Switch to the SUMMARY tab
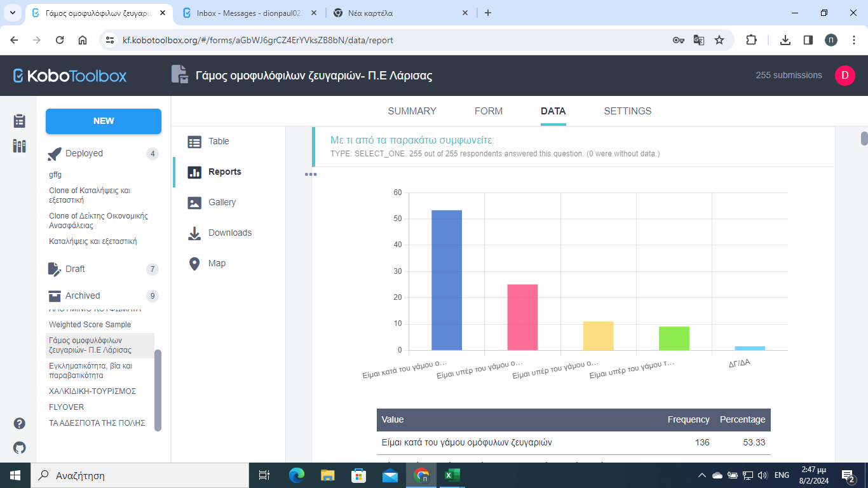This screenshot has width=868, height=488. tap(412, 111)
